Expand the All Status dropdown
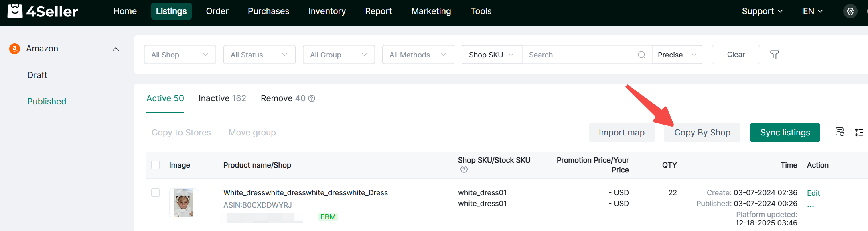The height and width of the screenshot is (231, 868). [x=259, y=55]
